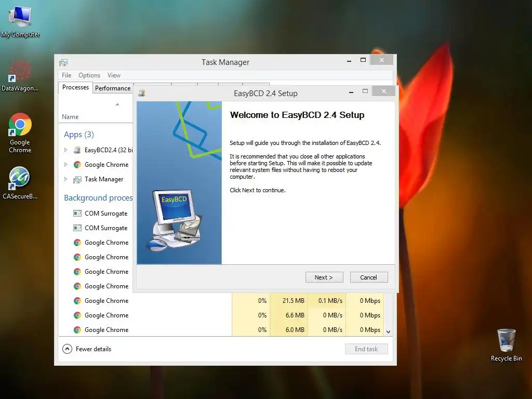Open the My Computer desktop icon

click(x=20, y=22)
